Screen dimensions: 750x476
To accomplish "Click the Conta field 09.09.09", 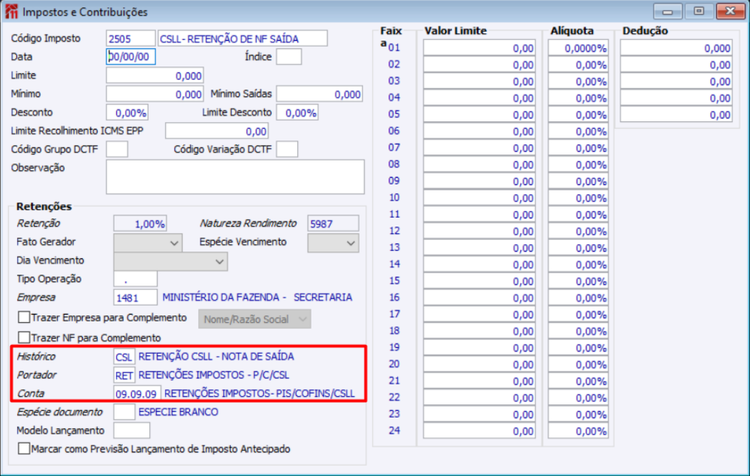I will pyautogui.click(x=137, y=394).
